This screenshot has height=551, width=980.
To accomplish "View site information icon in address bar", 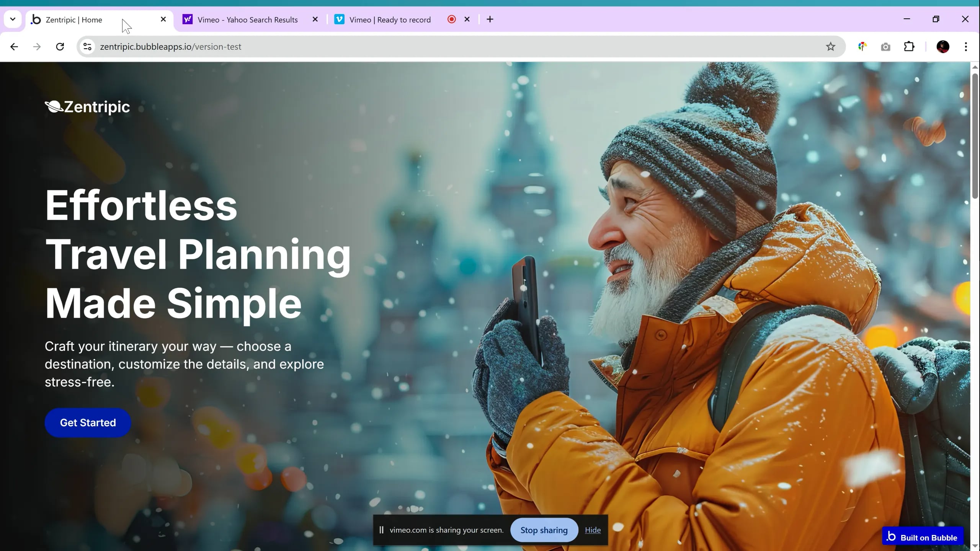I will [87, 47].
